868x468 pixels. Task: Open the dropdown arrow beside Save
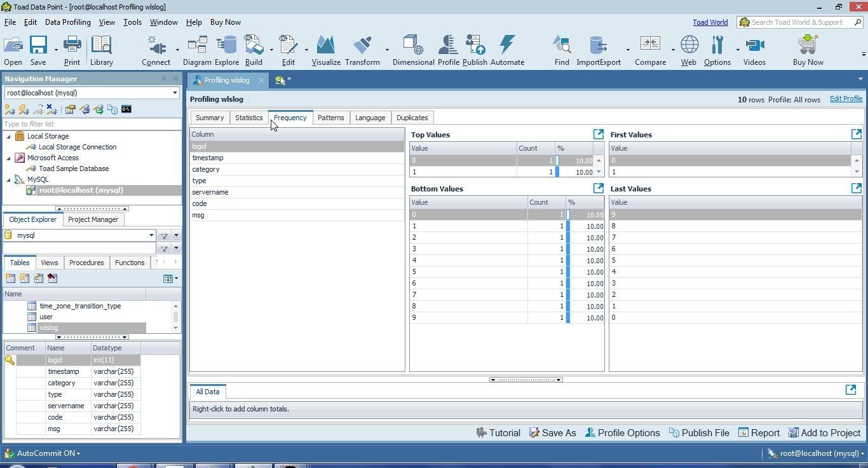(x=56, y=50)
